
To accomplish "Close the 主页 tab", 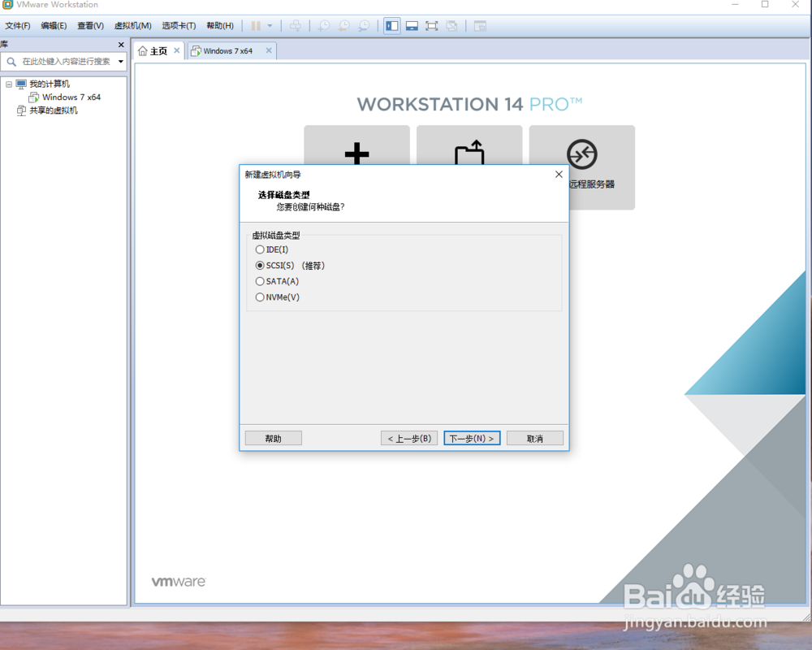I will click(x=176, y=50).
